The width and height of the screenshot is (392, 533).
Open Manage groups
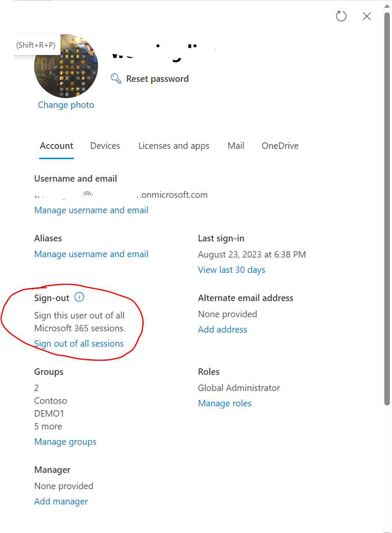coord(65,442)
